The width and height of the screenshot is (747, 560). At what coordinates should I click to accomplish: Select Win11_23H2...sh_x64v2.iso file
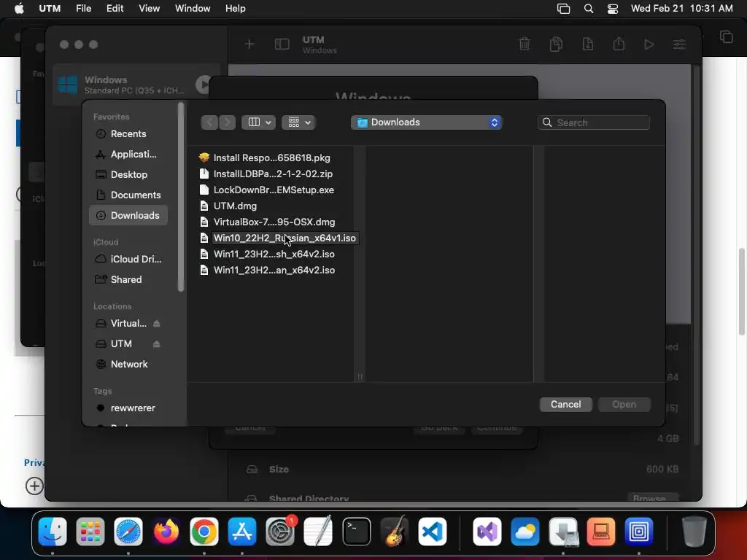pos(274,254)
